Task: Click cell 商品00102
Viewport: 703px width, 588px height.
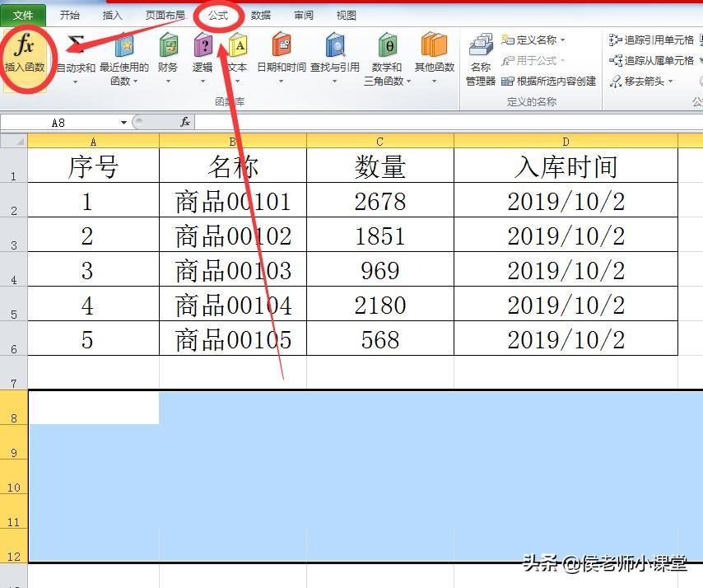Action: (x=233, y=235)
